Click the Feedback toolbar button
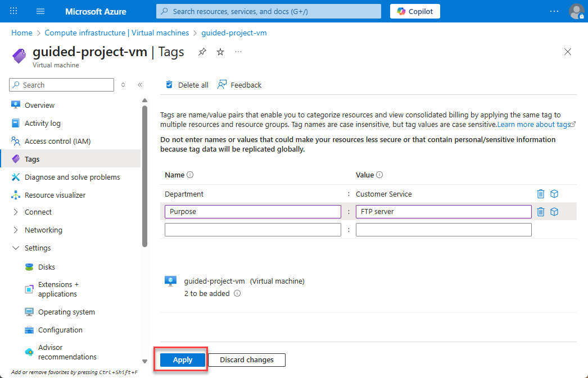Screen dimensions: 588x378 click(x=239, y=85)
